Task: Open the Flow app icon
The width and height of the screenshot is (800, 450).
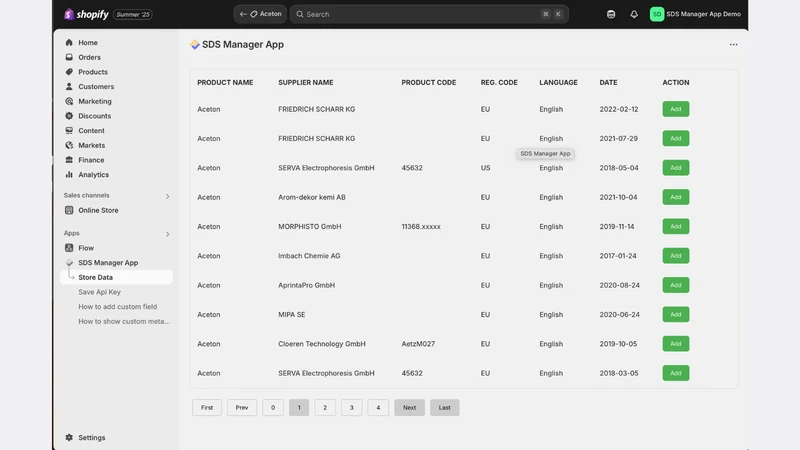Action: (69, 248)
